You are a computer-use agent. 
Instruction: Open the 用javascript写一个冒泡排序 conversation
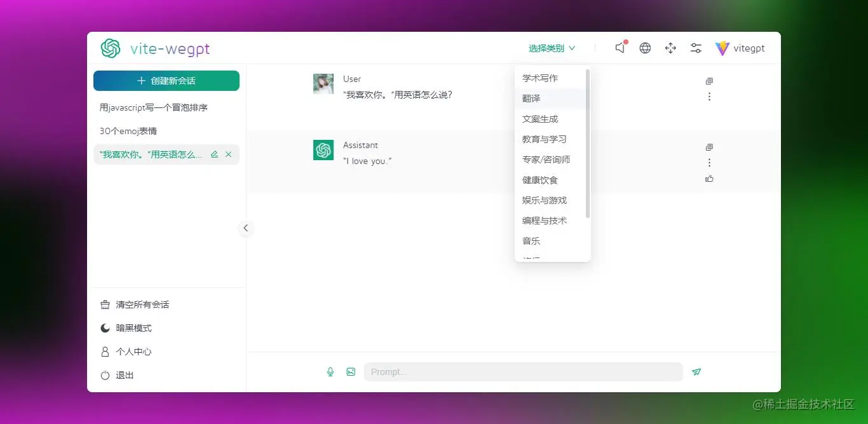coord(166,107)
